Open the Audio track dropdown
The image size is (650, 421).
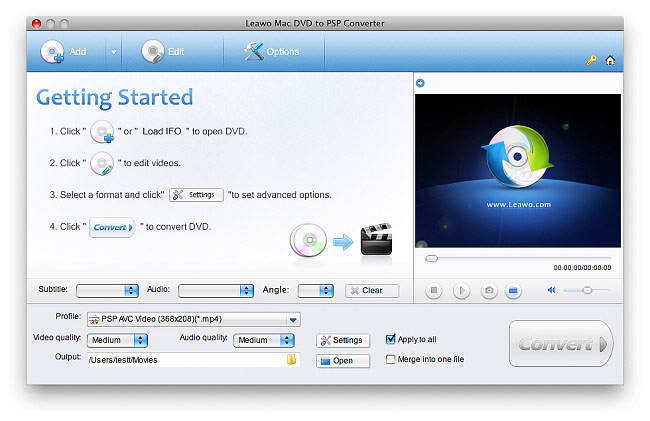pyautogui.click(x=216, y=290)
